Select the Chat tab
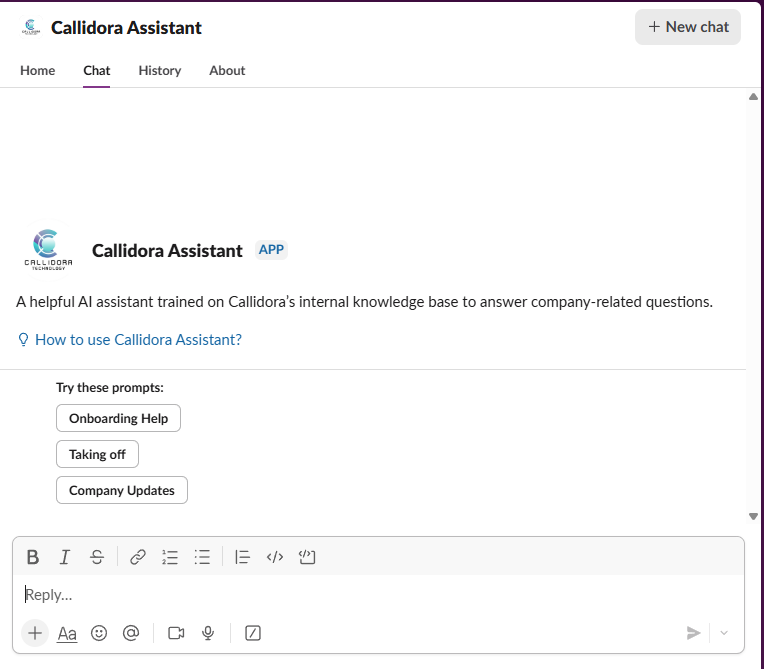The width and height of the screenshot is (764, 669). coord(96,71)
